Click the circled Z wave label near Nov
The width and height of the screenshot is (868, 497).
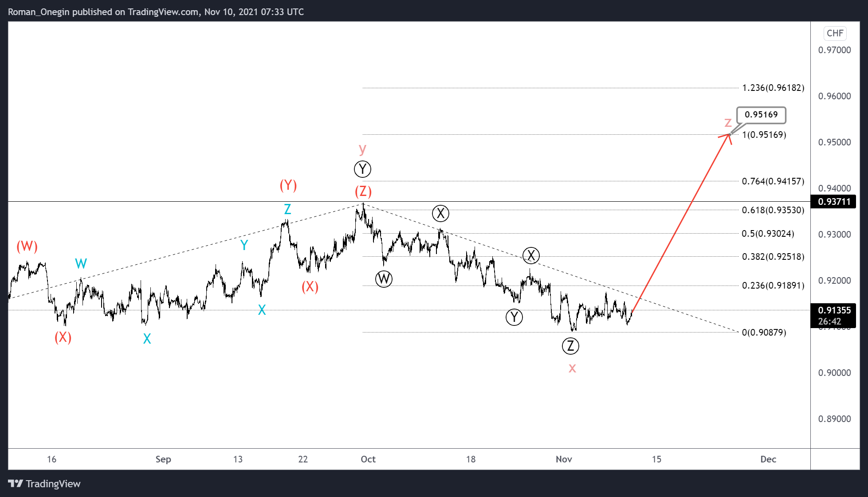click(570, 346)
